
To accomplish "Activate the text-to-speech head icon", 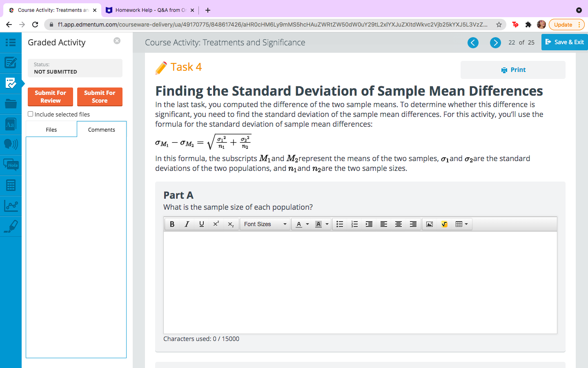I will (x=11, y=144).
